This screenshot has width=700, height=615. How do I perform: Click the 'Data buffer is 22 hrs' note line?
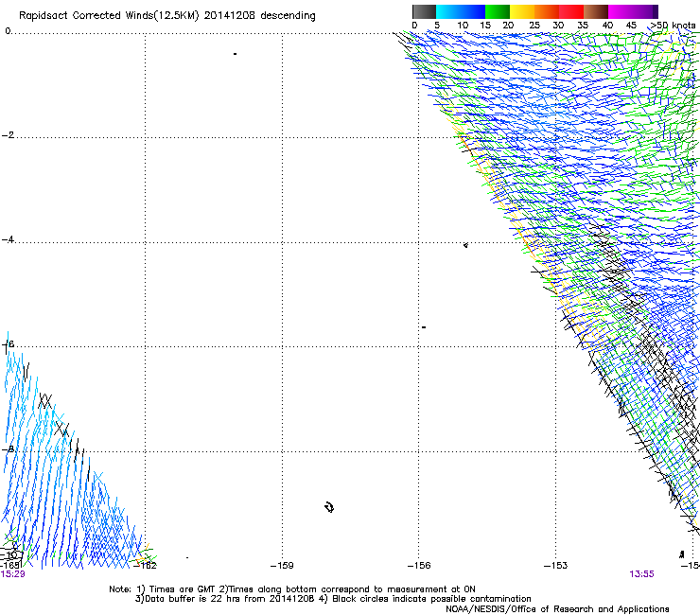[x=333, y=599]
